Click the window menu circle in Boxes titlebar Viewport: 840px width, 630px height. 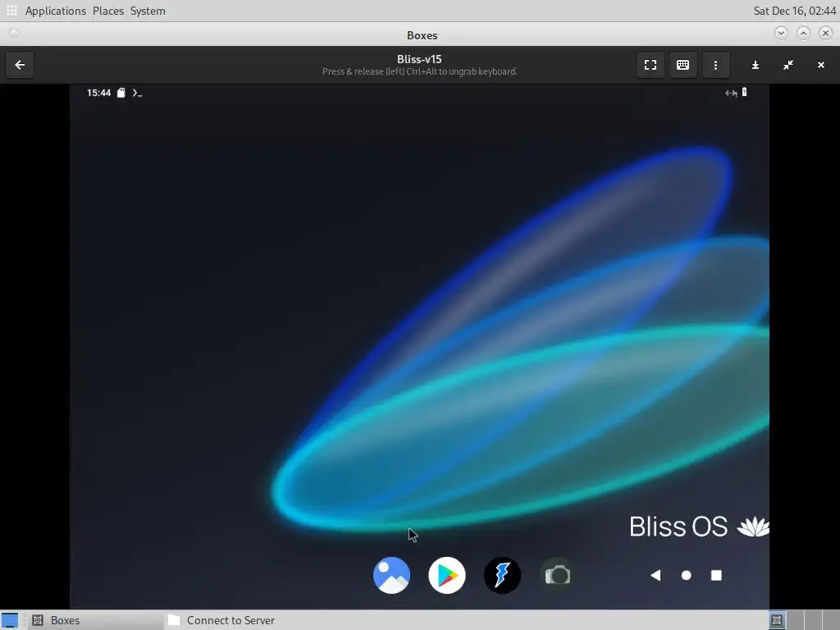(14, 33)
